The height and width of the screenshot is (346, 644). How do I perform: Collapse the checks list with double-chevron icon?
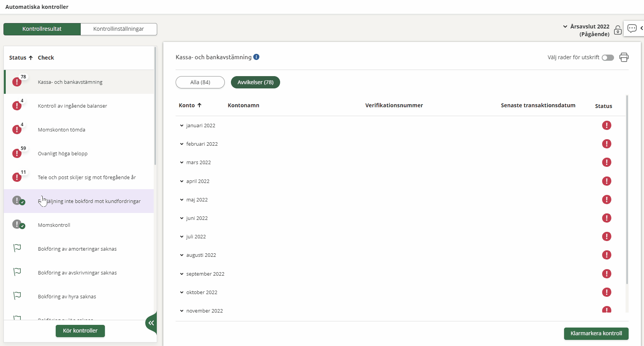pos(151,323)
